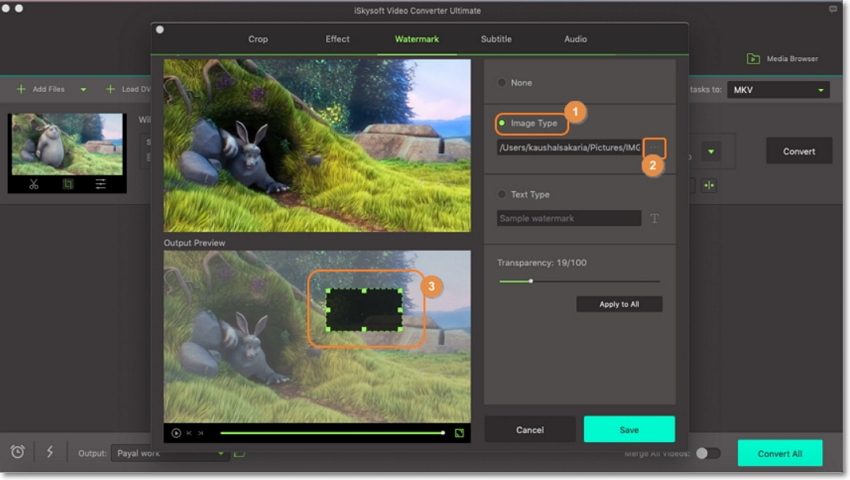
Task: Click the alarm clock schedule icon
Action: click(x=18, y=452)
